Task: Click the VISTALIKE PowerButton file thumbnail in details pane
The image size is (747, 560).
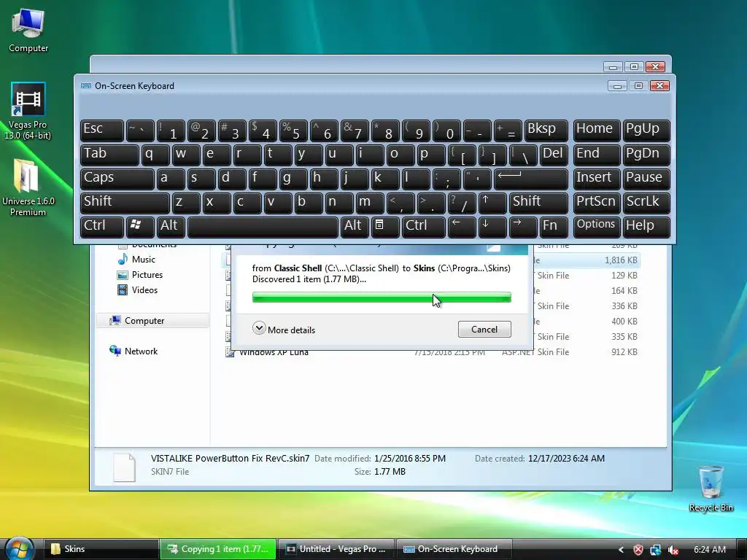Action: point(124,467)
